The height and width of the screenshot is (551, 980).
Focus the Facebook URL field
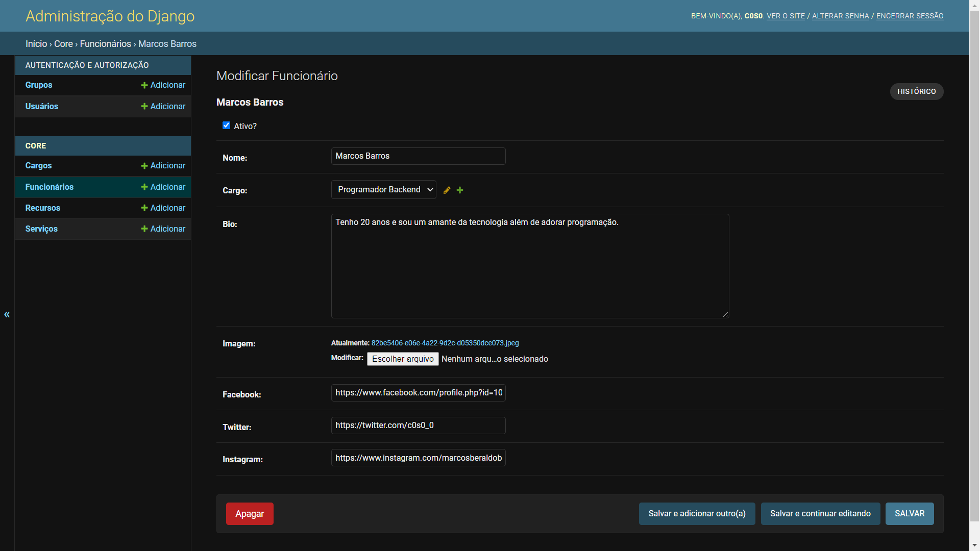click(419, 393)
